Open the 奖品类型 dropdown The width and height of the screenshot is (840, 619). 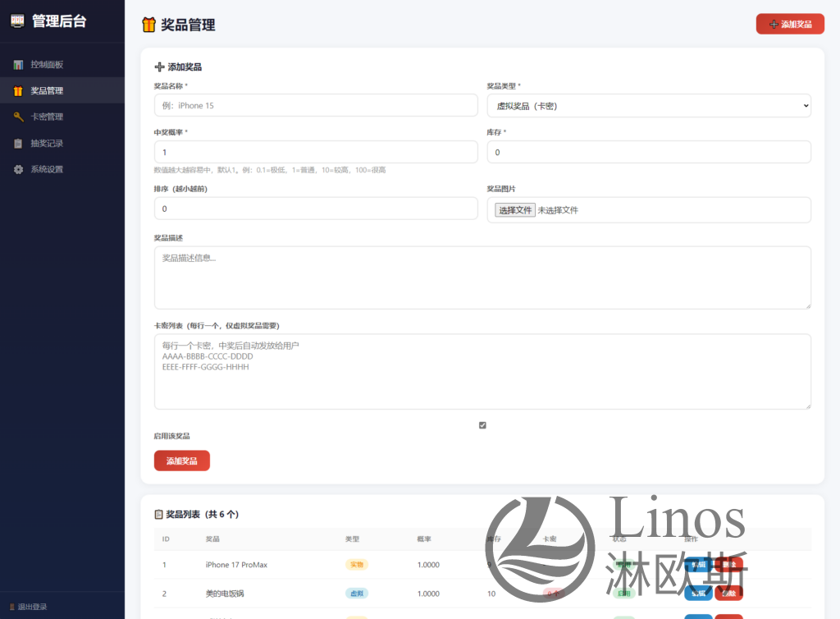[x=649, y=106]
